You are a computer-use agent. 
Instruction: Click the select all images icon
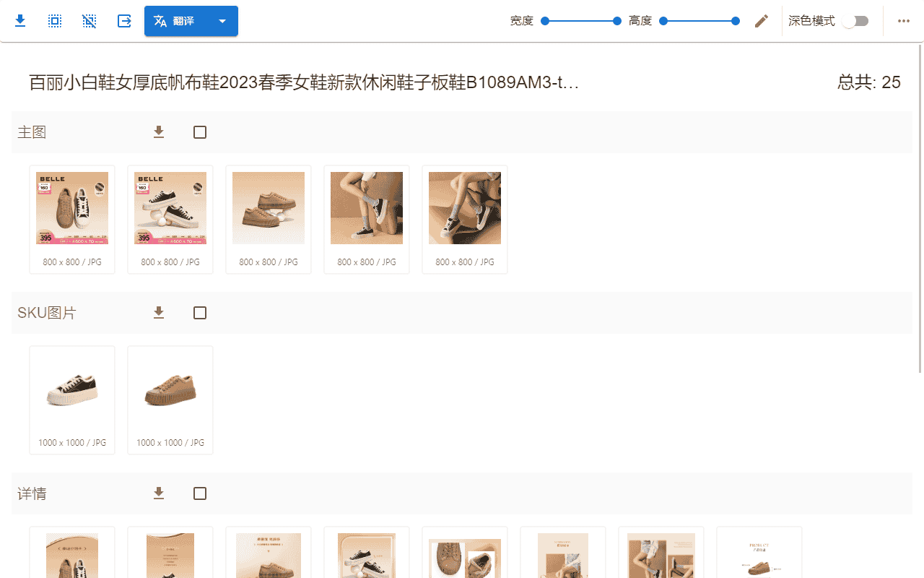(55, 21)
